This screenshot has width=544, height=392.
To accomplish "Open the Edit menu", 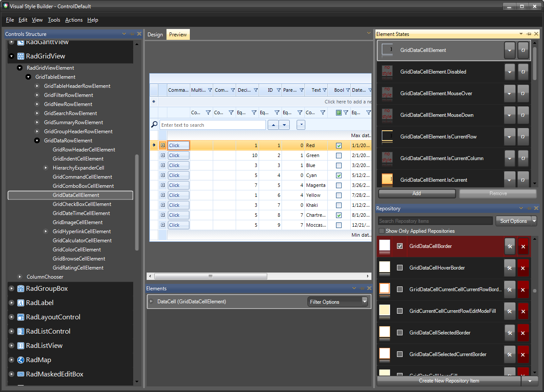I will [23, 20].
